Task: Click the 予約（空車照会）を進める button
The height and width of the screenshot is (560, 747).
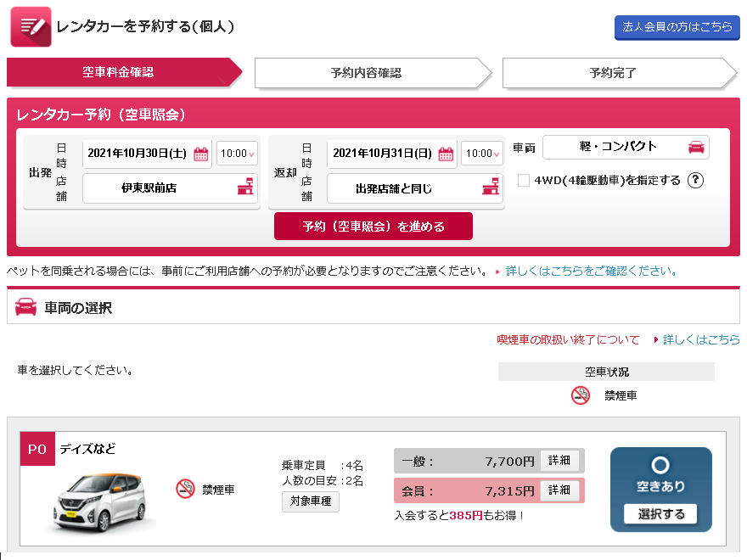Action: [x=373, y=227]
